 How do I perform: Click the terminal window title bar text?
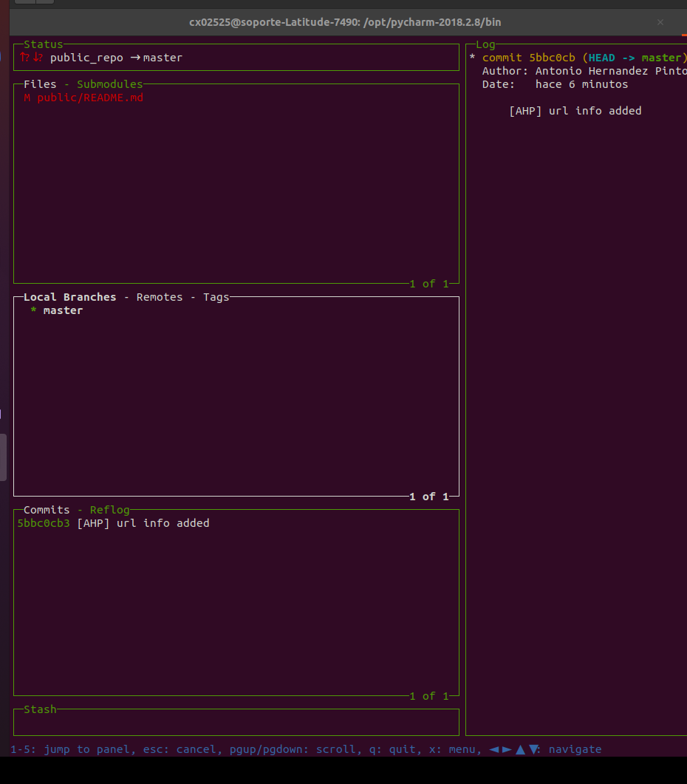pos(345,22)
